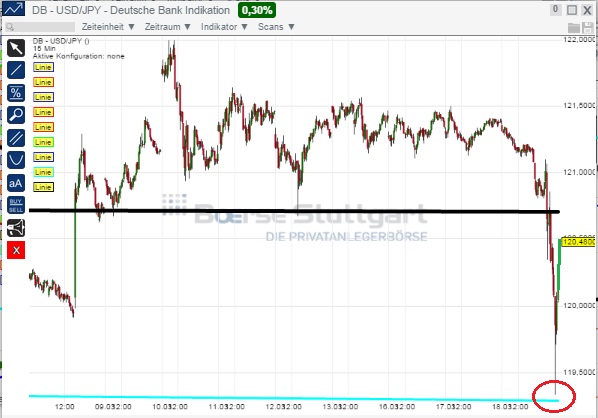Click the symbol search field
This screenshot has height=418, width=598.
(40, 27)
